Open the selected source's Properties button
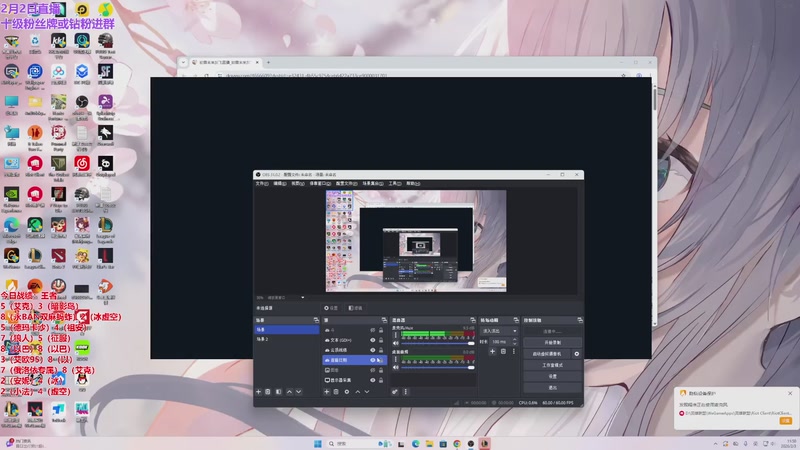800x450 pixels. pos(331,308)
